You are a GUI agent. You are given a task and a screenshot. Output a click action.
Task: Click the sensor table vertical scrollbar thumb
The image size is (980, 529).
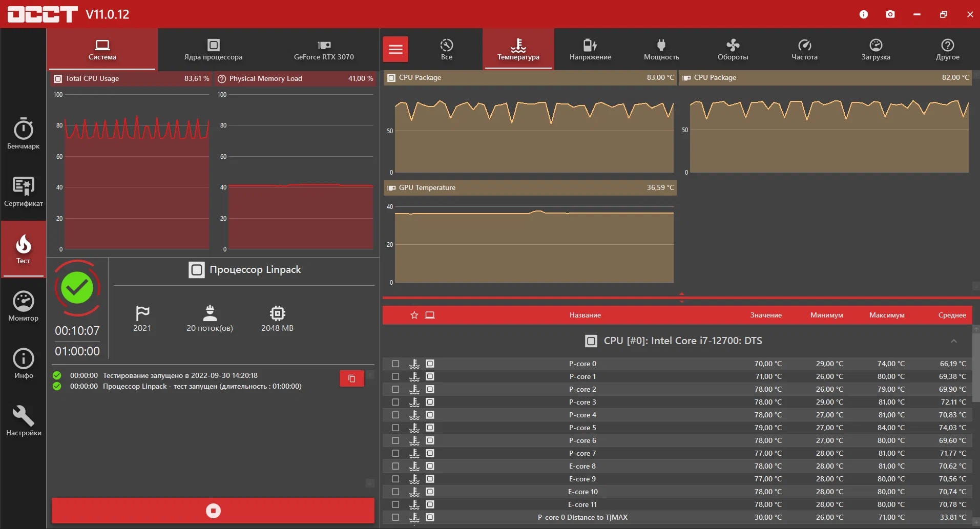click(976, 368)
